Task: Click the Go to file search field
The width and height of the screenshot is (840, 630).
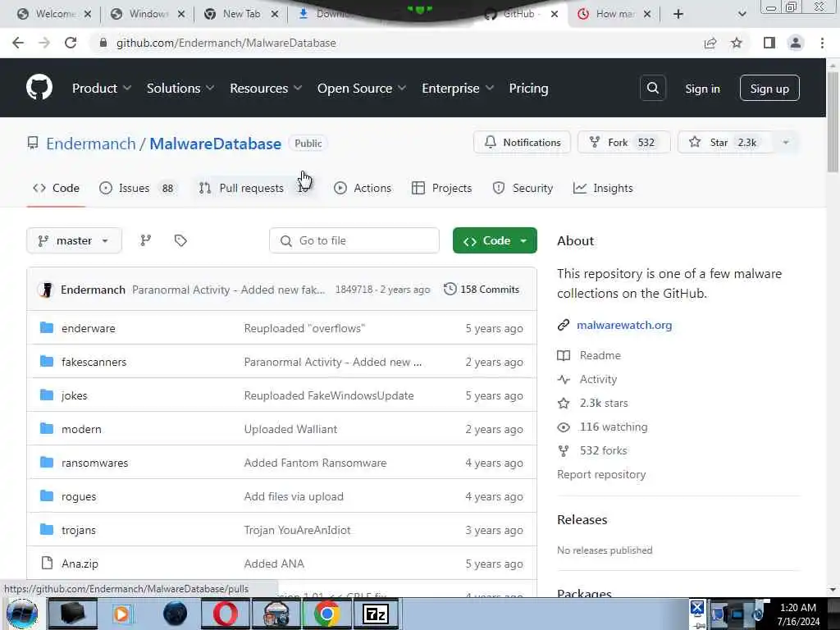Action: pos(354,240)
